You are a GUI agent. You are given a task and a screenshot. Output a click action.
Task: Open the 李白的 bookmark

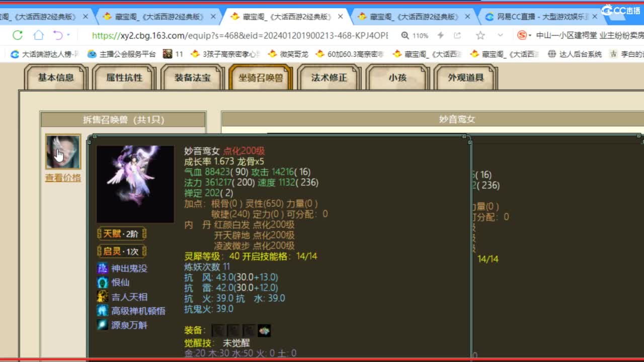[626, 54]
